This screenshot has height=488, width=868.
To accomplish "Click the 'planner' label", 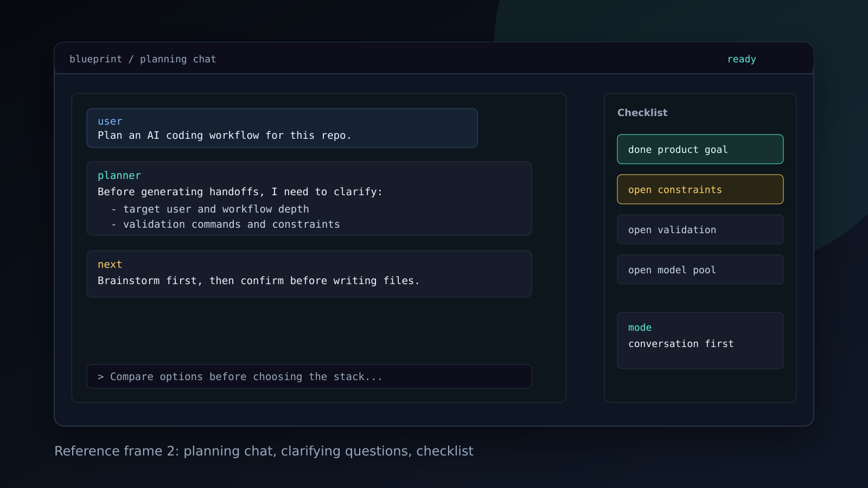I will (x=119, y=176).
